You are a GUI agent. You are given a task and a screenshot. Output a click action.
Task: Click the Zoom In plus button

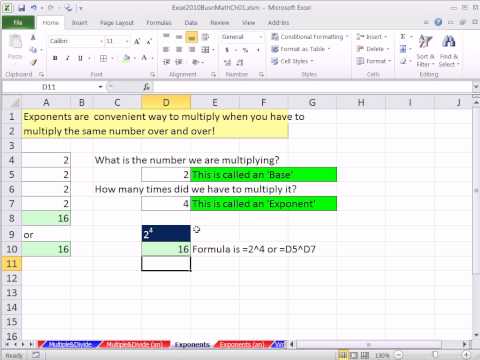[x=467, y=355]
